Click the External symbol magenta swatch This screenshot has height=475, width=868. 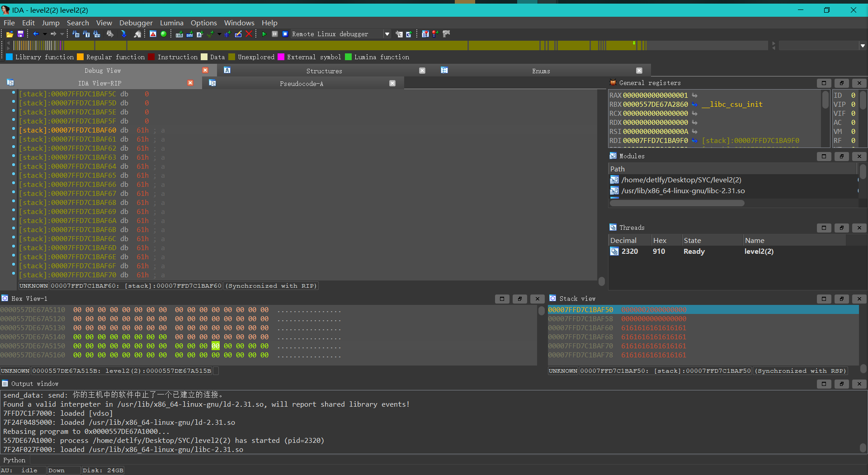281,57
